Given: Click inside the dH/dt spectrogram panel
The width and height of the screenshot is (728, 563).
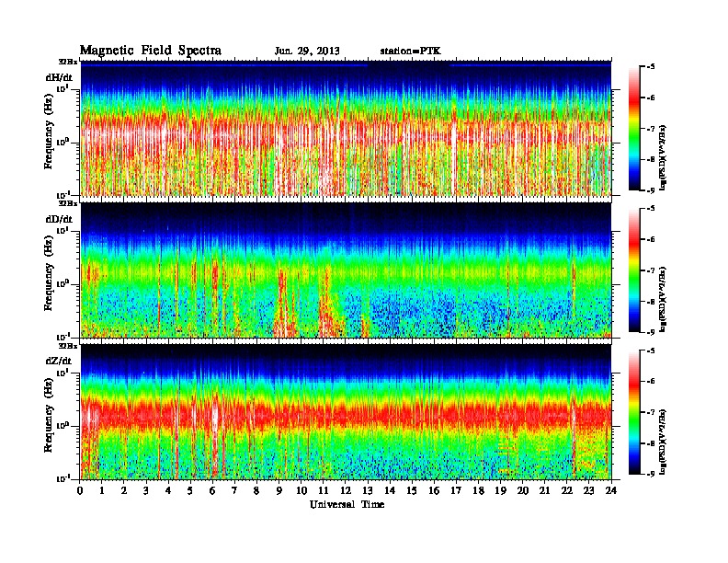Looking at the screenshot, I should click(346, 128).
